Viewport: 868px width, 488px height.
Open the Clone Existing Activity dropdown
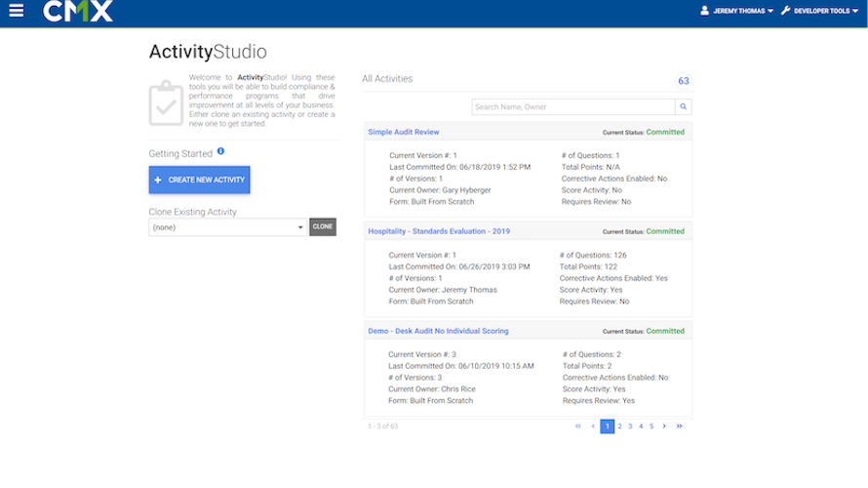pyautogui.click(x=228, y=226)
